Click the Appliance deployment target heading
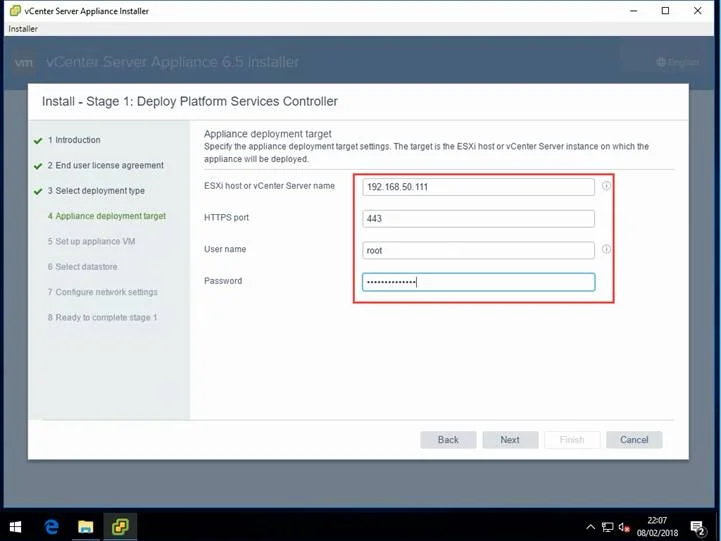 [268, 134]
